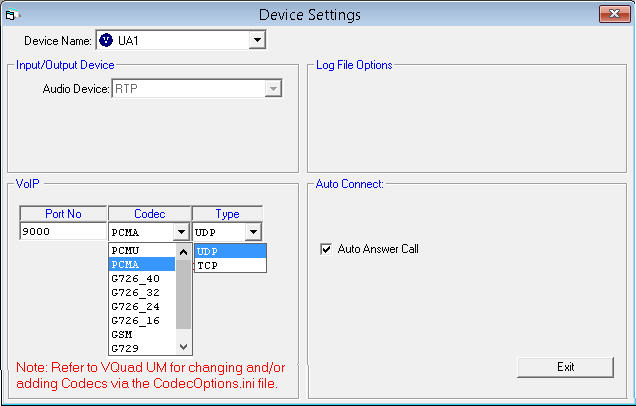Click the Port No column header
The image size is (636, 406).
click(63, 214)
